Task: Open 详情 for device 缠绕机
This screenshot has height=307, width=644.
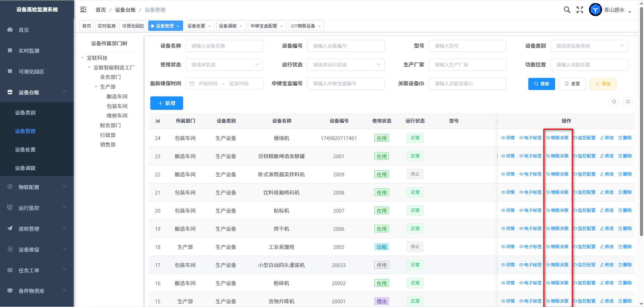Action: coord(508,138)
